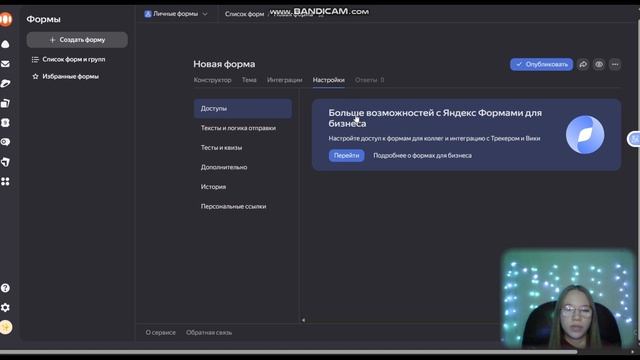This screenshot has height=360, width=640.
Task: Switch to the Тема tab
Action: coord(249,80)
